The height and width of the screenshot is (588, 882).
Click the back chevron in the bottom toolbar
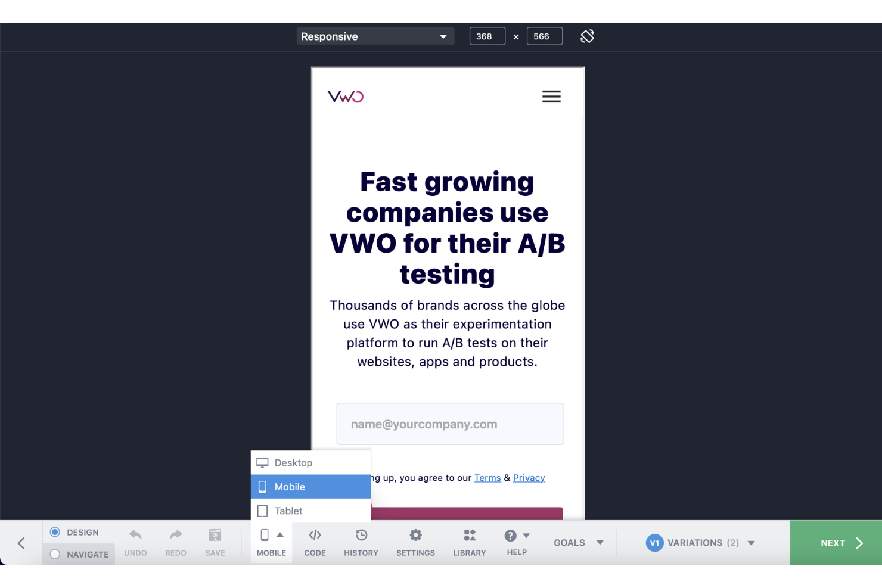[21, 543]
